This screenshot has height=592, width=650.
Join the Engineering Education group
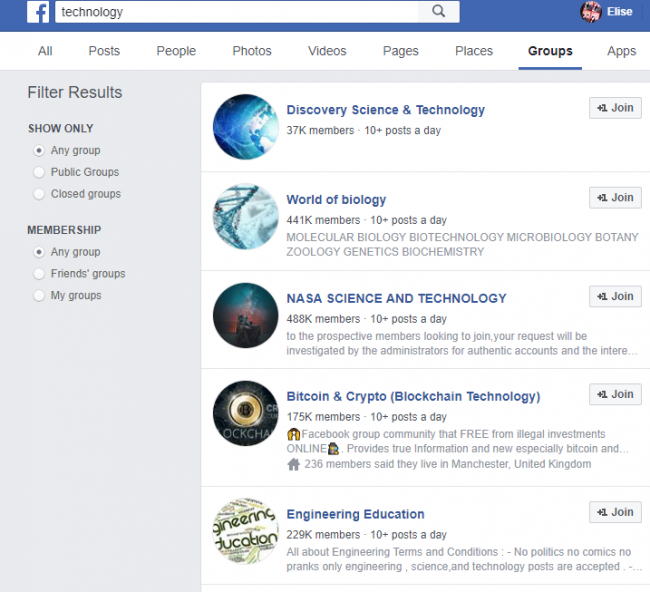pyautogui.click(x=615, y=512)
